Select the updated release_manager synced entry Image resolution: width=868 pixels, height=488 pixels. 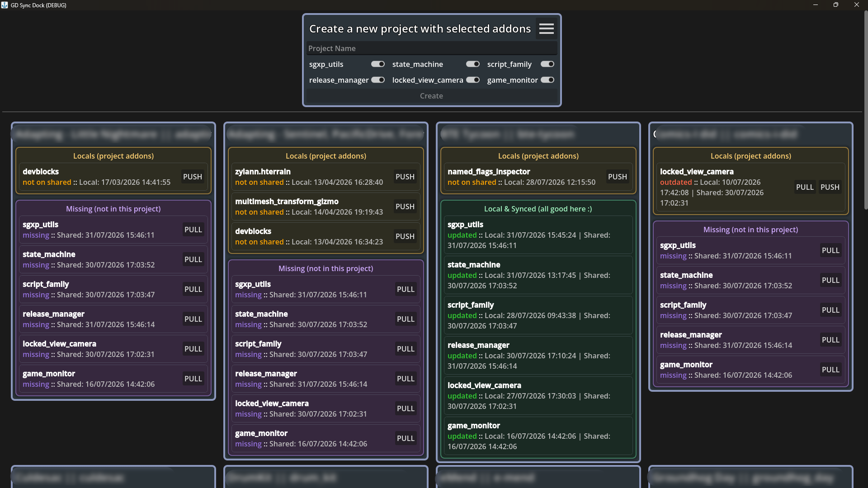tap(538, 356)
